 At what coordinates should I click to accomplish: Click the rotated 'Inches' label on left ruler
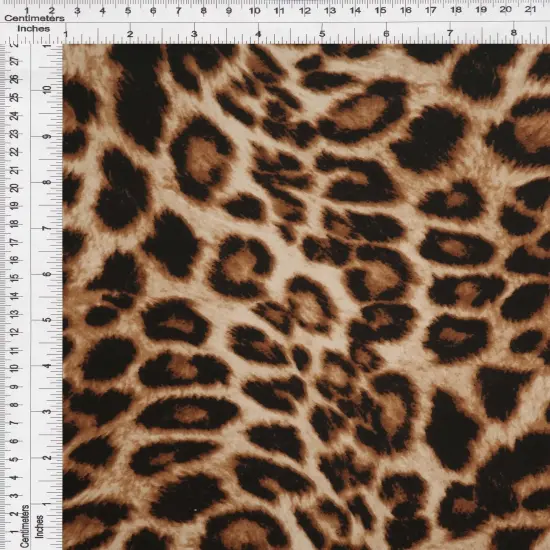(39, 526)
